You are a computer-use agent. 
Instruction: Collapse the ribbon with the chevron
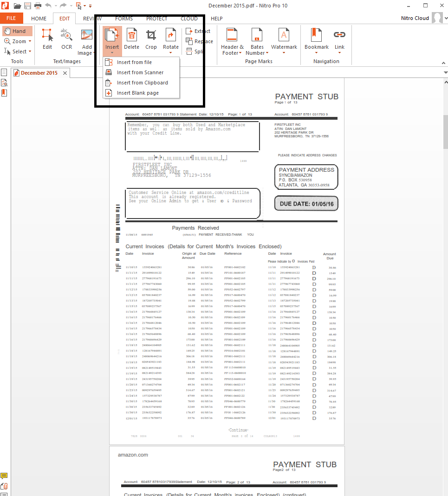pos(443,63)
